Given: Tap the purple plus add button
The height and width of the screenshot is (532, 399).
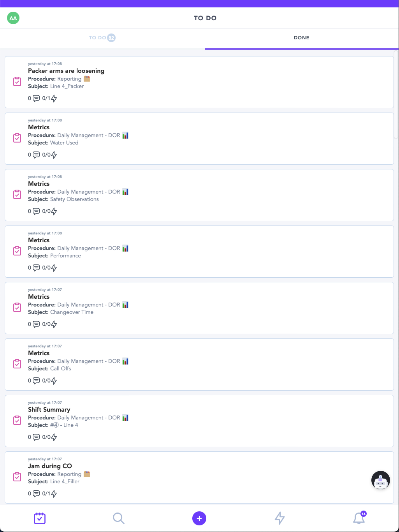Looking at the screenshot, I should pos(199,518).
